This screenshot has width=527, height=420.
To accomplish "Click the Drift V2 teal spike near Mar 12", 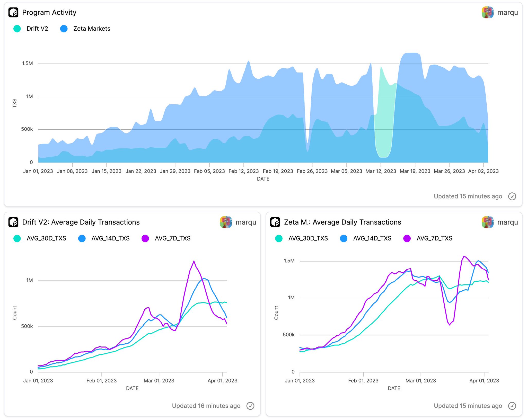I will 381,67.
